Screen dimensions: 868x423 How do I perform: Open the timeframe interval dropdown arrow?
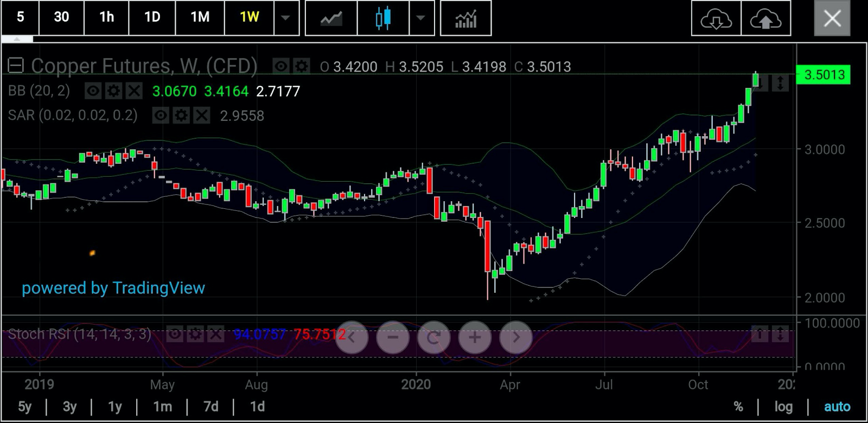pos(286,17)
